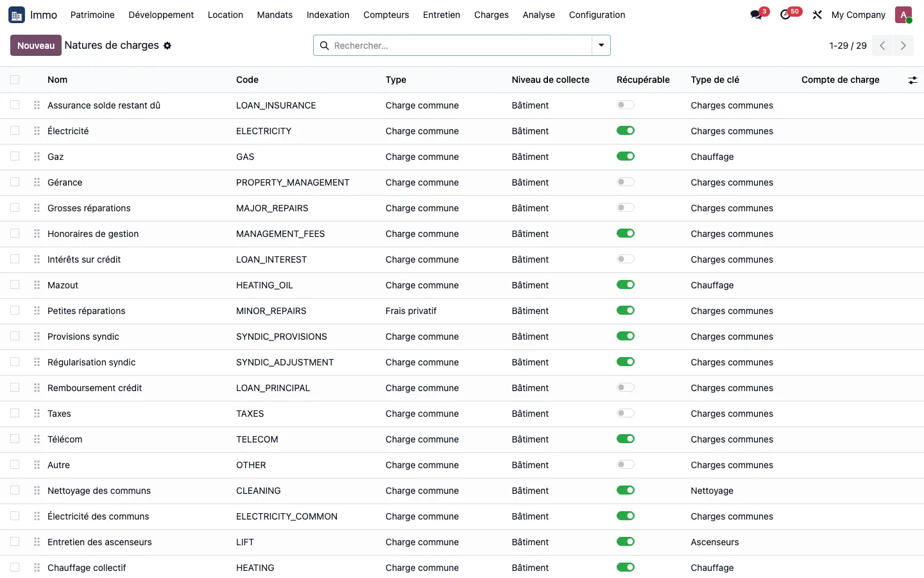Grab the drag handle for Télécom row
Screen dimensions: 924x578
37,439
